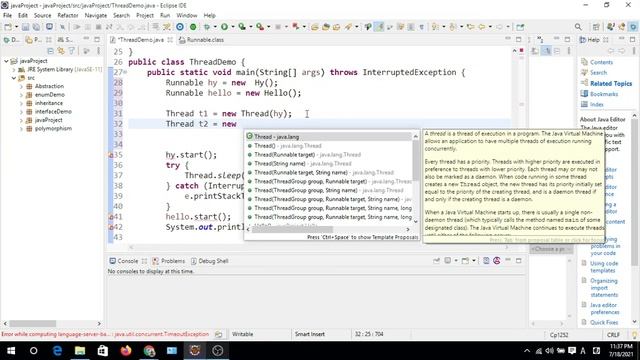Click the Open Type folder icon
Image resolution: width=640 pixels, height=360 pixels.
pyautogui.click(x=315, y=27)
